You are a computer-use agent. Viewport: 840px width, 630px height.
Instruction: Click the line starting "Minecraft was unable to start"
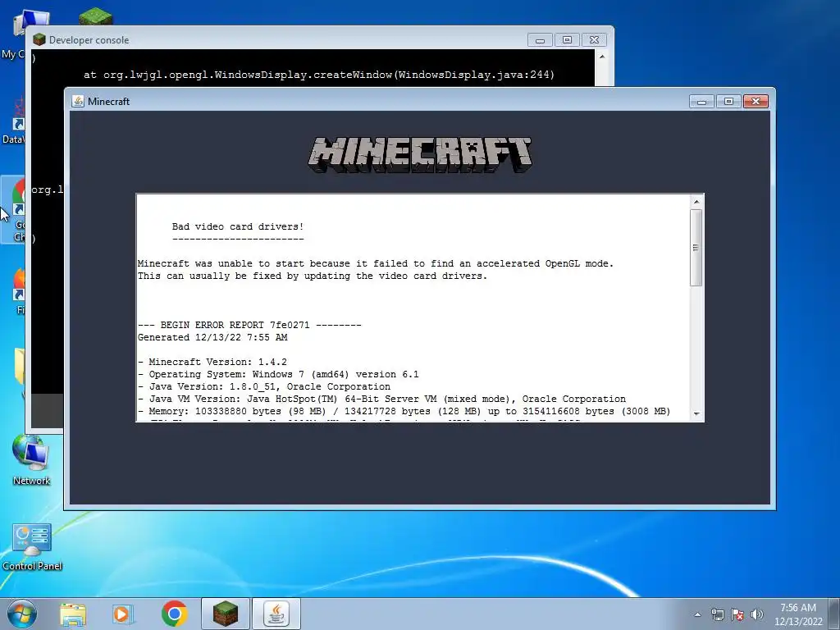(x=376, y=263)
